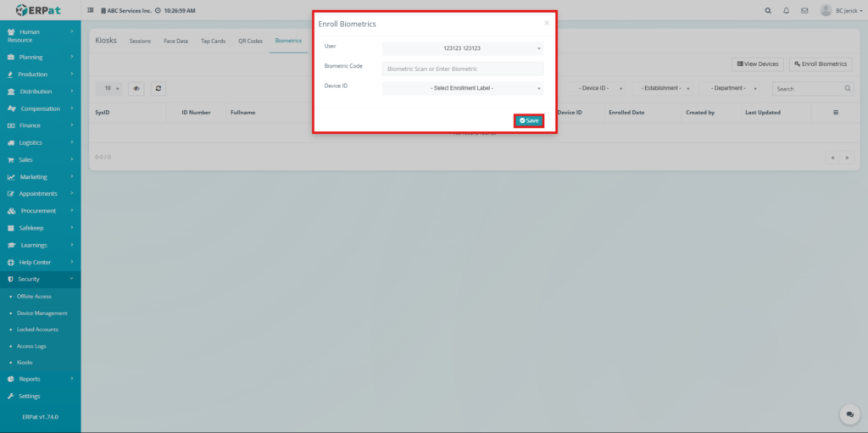Open Device Management in the Security menu

(x=42, y=313)
